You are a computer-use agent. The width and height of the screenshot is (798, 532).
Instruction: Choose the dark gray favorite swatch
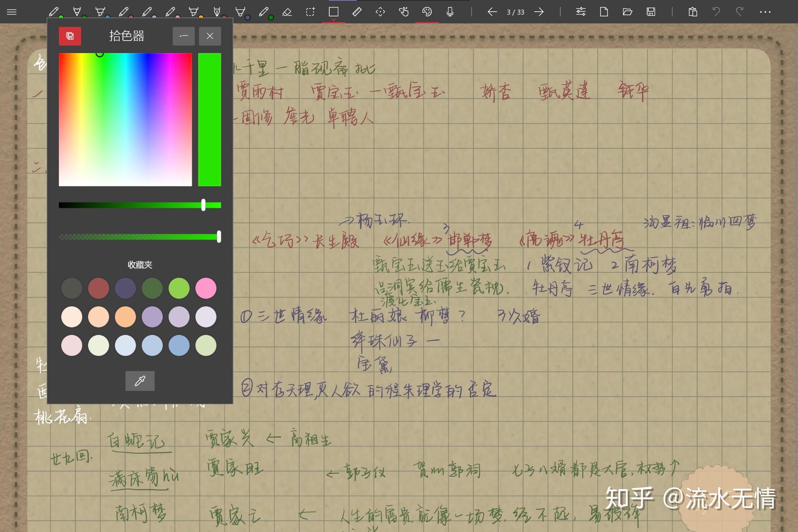click(x=72, y=288)
